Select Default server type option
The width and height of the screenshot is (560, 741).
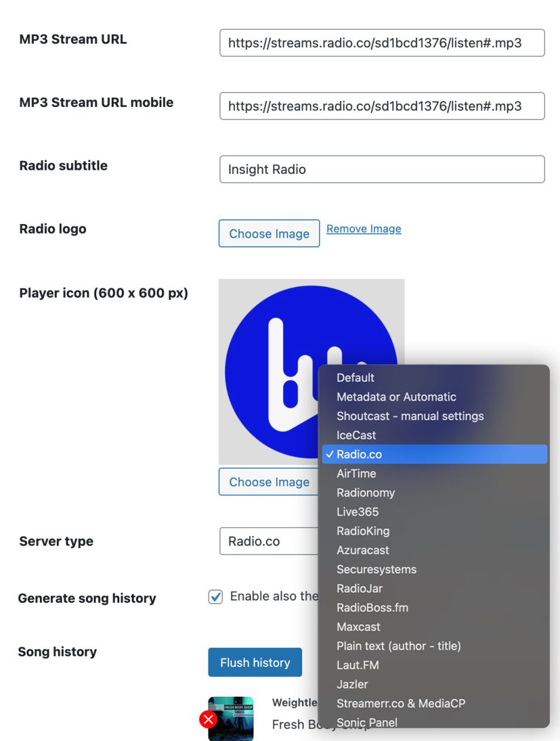coord(356,378)
